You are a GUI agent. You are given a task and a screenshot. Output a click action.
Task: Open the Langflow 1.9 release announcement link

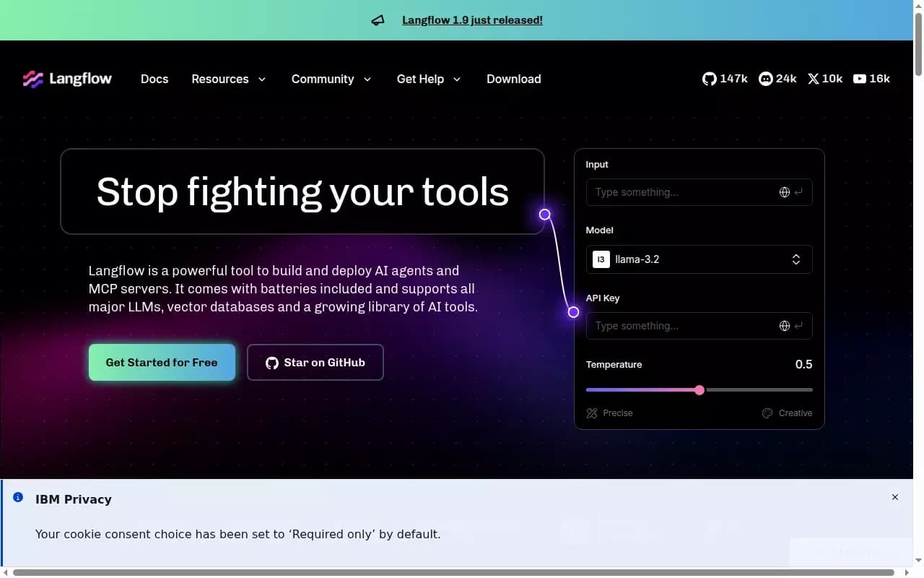472,20
